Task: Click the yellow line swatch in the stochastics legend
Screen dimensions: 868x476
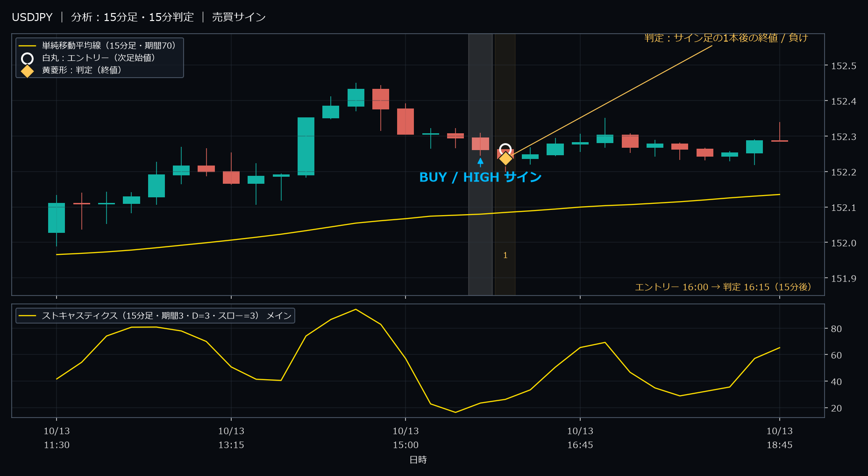Action: click(28, 316)
